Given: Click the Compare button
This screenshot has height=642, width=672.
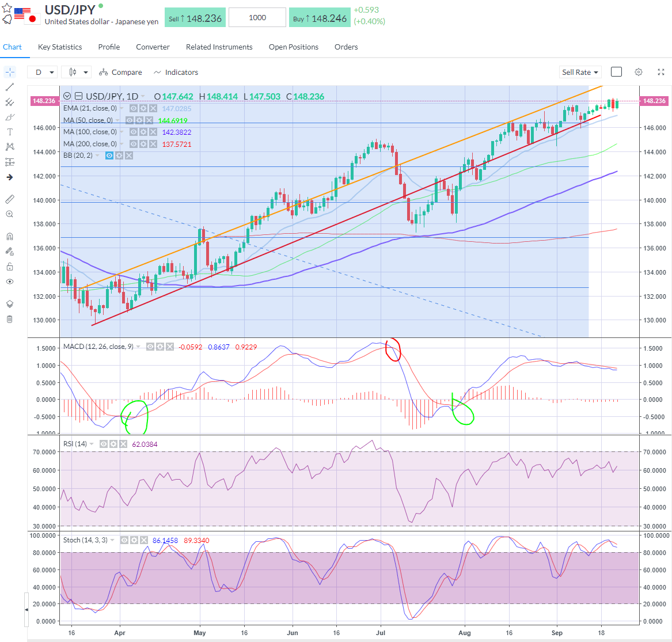Looking at the screenshot, I should tap(120, 73).
